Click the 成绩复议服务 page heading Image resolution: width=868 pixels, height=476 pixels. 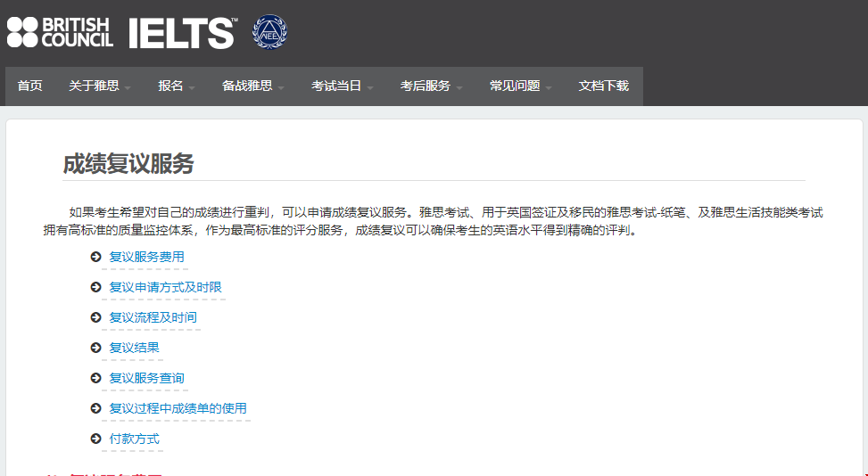(128, 164)
